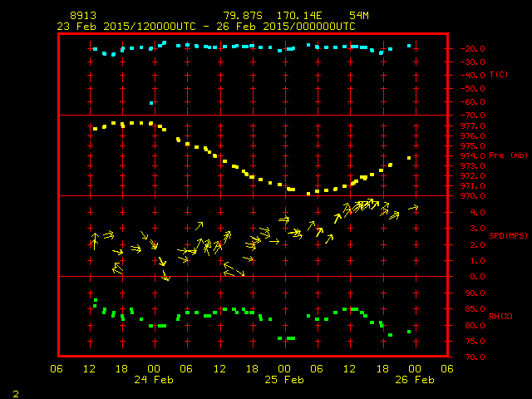Click the 00 hour label above 25 Feb
This screenshot has height=399, width=532.
click(284, 369)
